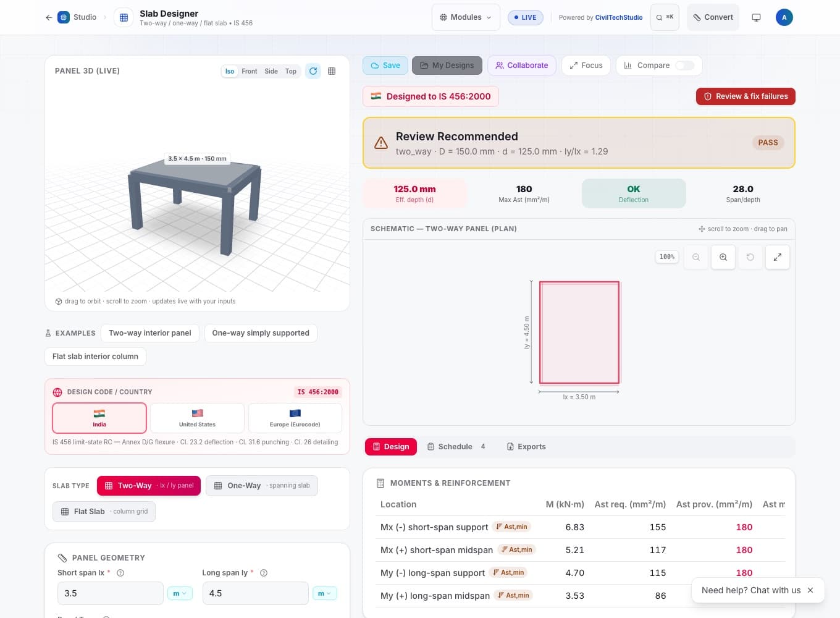
Task: Click the globe icon in Design Code header
Action: pos(57,392)
